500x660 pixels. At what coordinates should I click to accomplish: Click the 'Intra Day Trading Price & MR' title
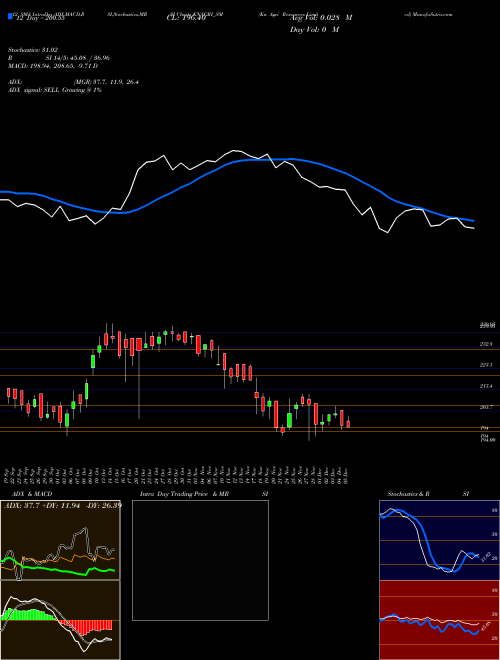[184, 494]
